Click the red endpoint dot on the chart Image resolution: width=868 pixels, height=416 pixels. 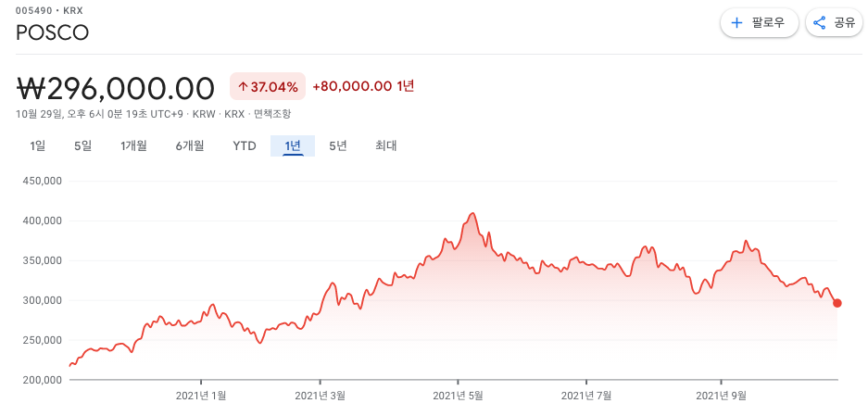[837, 303]
